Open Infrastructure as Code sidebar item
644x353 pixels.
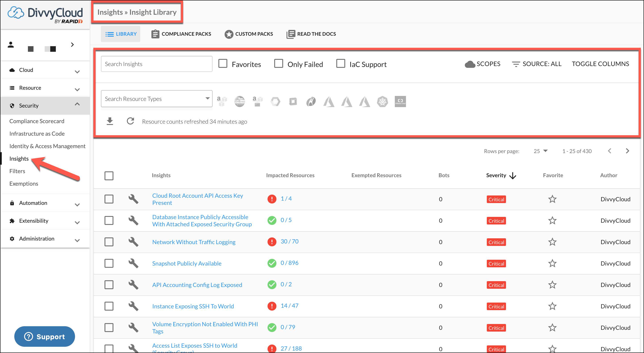pyautogui.click(x=37, y=134)
